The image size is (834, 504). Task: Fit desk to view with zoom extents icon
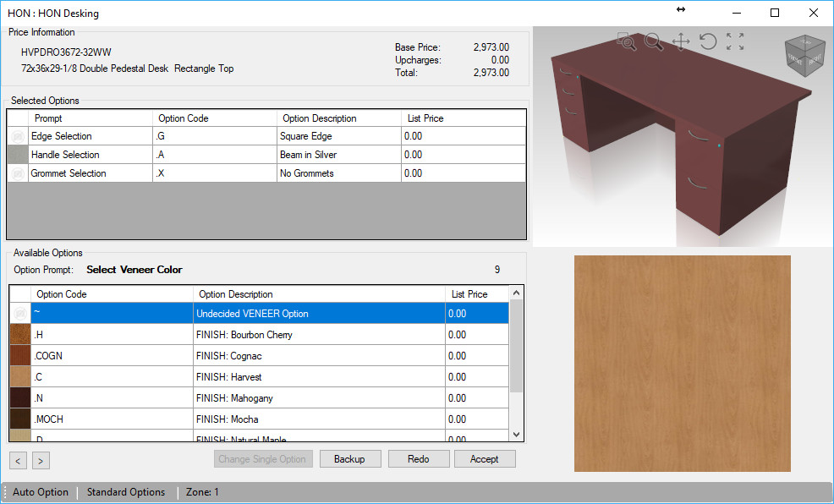pos(735,41)
